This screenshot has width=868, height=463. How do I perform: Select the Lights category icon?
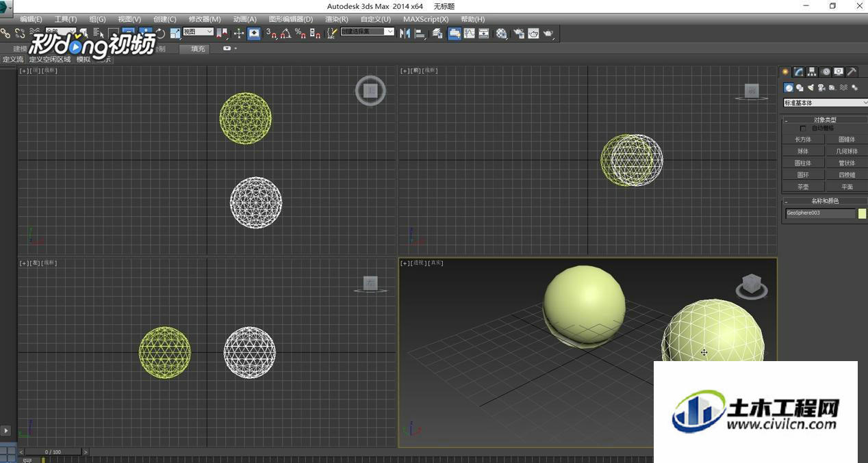810,88
